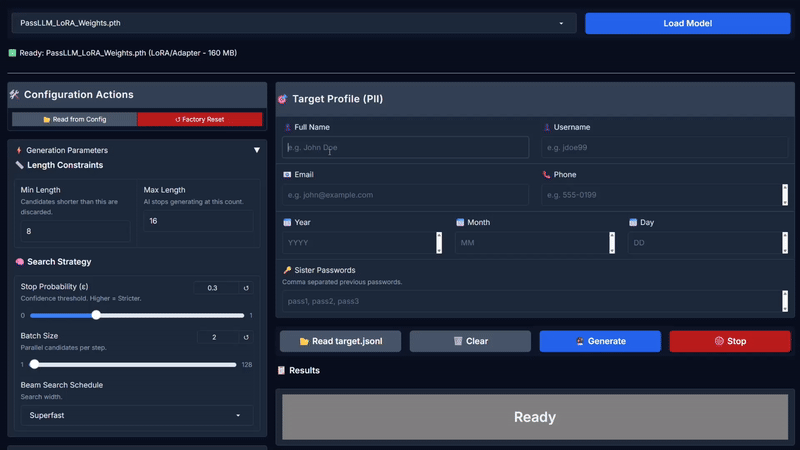
Task: Click the Full Name input field
Action: tap(405, 147)
